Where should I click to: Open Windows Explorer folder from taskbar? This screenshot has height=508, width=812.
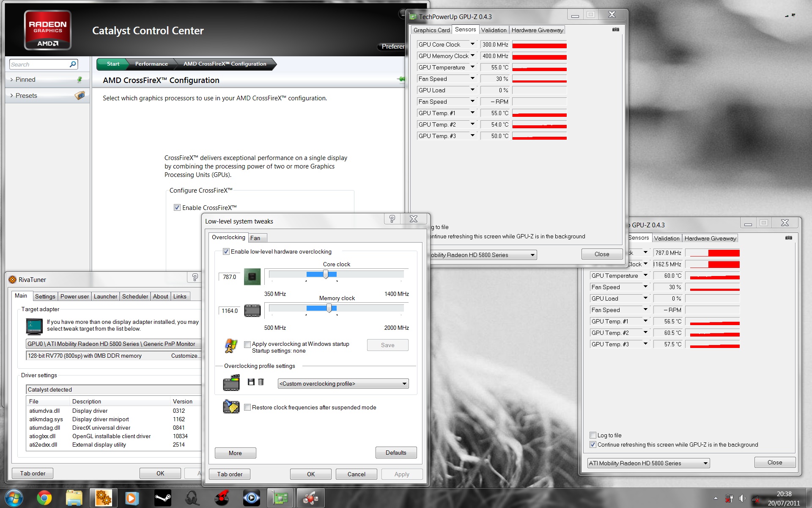pyautogui.click(x=74, y=498)
